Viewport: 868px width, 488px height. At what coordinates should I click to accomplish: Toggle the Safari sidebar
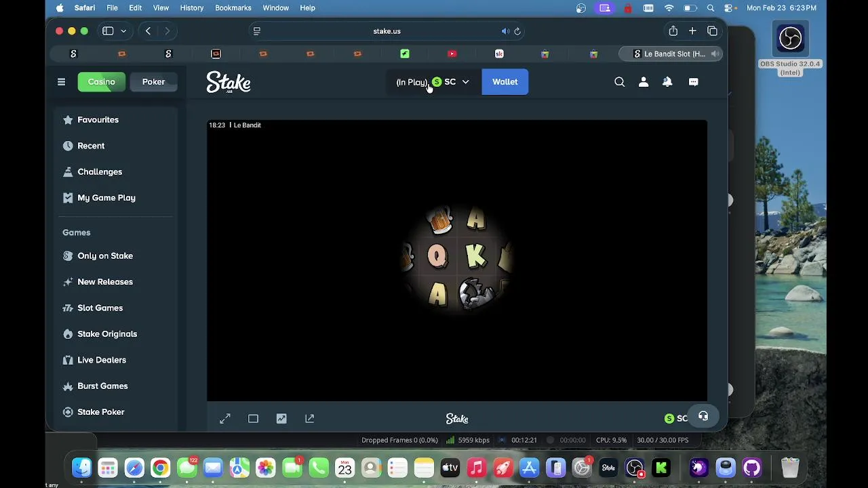click(108, 31)
